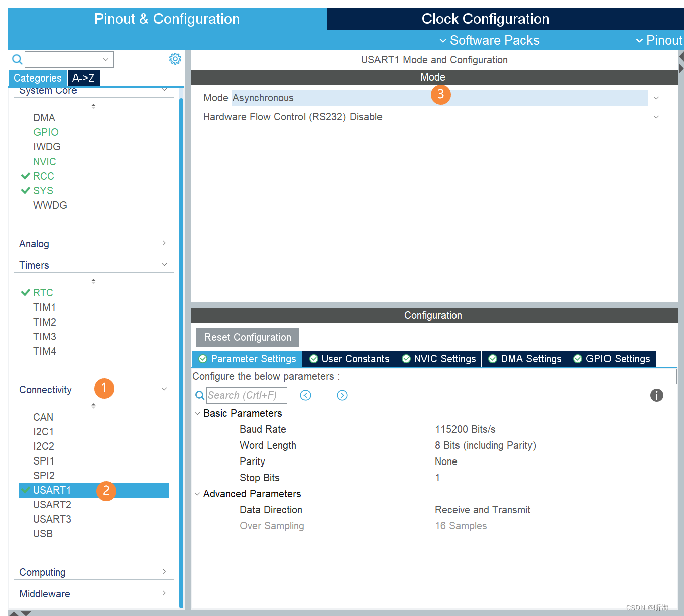
Task: Select TIM2 timer
Action: 44,322
